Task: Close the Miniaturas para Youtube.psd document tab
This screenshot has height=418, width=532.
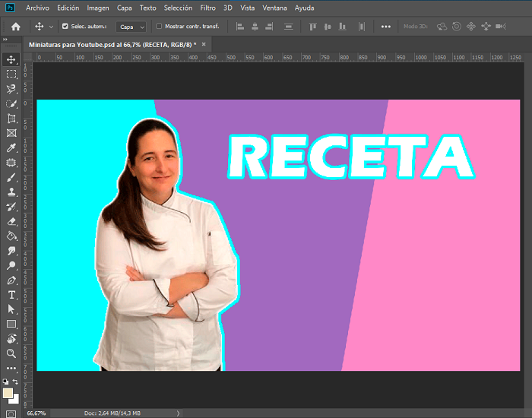Action: point(204,44)
